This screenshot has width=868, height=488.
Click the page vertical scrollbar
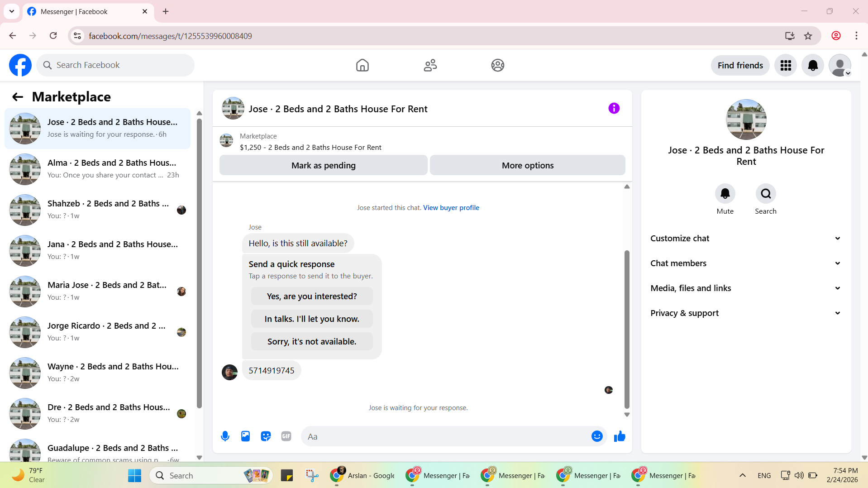pyautogui.click(x=864, y=256)
